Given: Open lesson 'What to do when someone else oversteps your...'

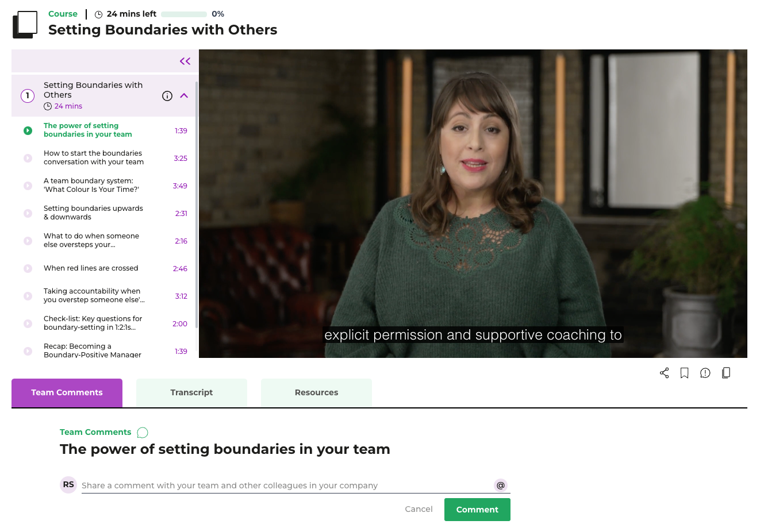Looking at the screenshot, I should 91,241.
